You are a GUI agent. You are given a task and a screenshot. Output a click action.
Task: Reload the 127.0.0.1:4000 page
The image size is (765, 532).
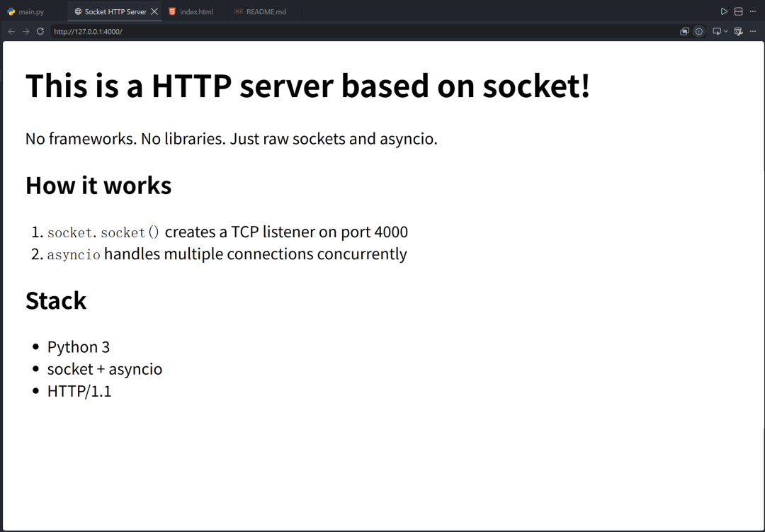point(40,32)
